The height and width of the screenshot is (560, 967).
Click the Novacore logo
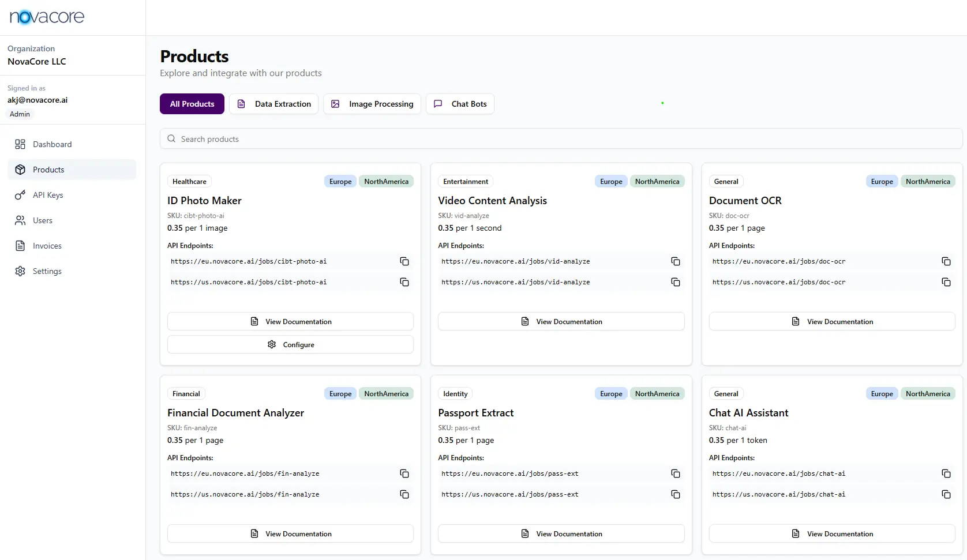(x=46, y=17)
